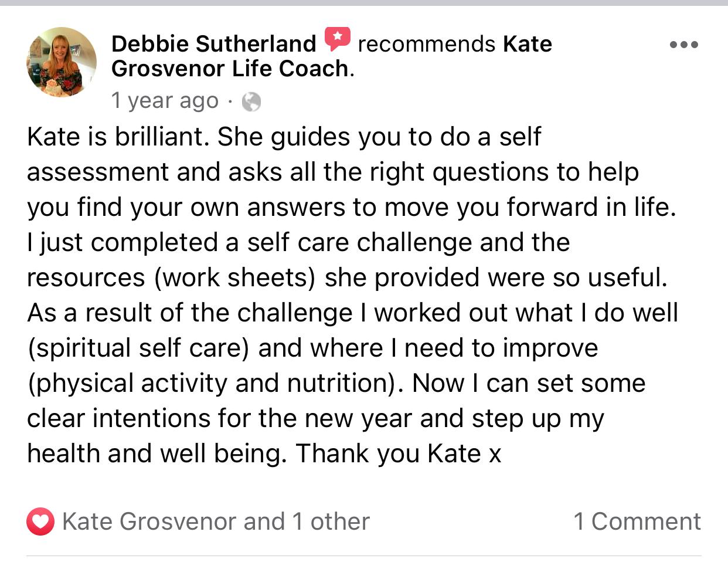View who reacted: Kate Grosvenor and 1 other
This screenshot has height=562, width=728.
pos(216,522)
